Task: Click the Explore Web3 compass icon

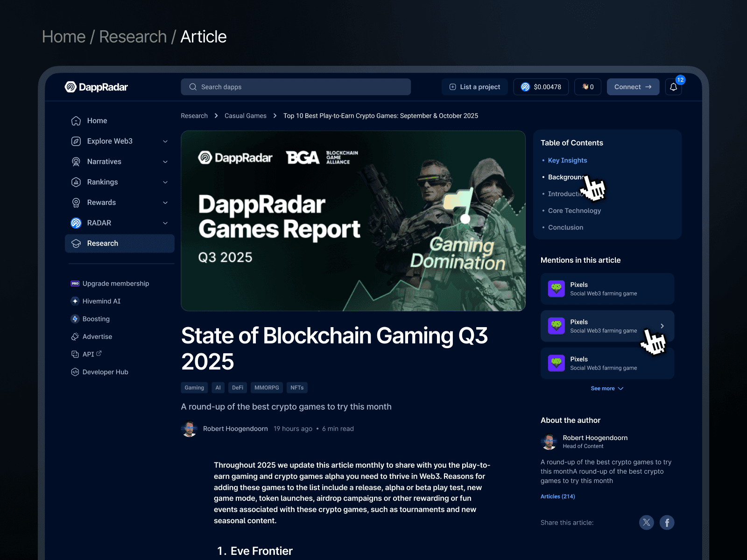Action: click(x=76, y=141)
